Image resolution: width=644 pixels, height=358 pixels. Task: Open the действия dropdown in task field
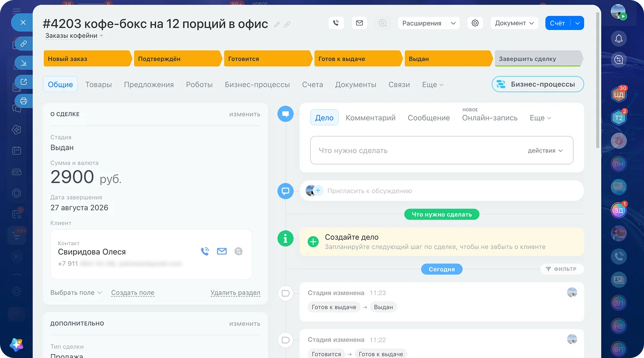pyautogui.click(x=545, y=151)
